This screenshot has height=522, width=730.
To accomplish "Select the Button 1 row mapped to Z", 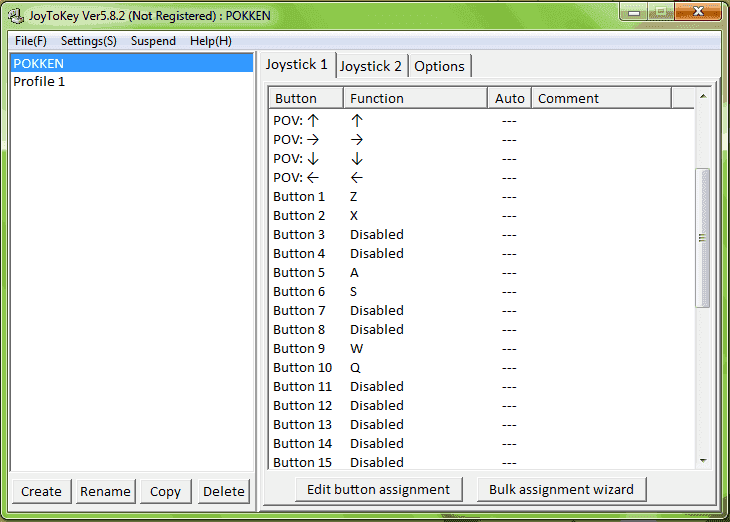I will (482, 197).
